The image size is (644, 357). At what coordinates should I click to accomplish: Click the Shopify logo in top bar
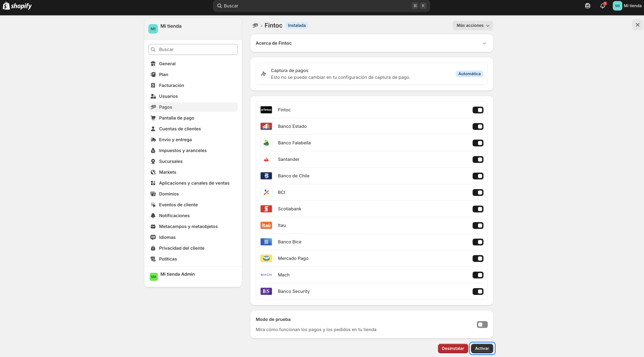(x=17, y=6)
